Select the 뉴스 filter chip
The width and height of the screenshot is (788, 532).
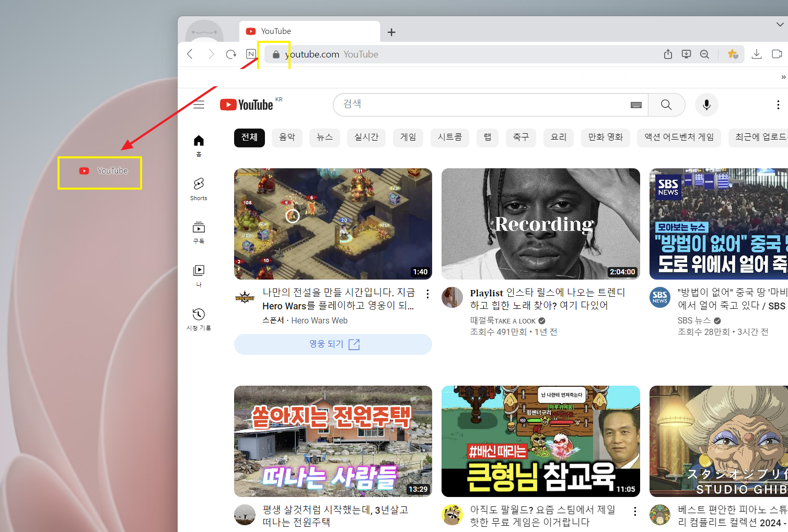[325, 137]
